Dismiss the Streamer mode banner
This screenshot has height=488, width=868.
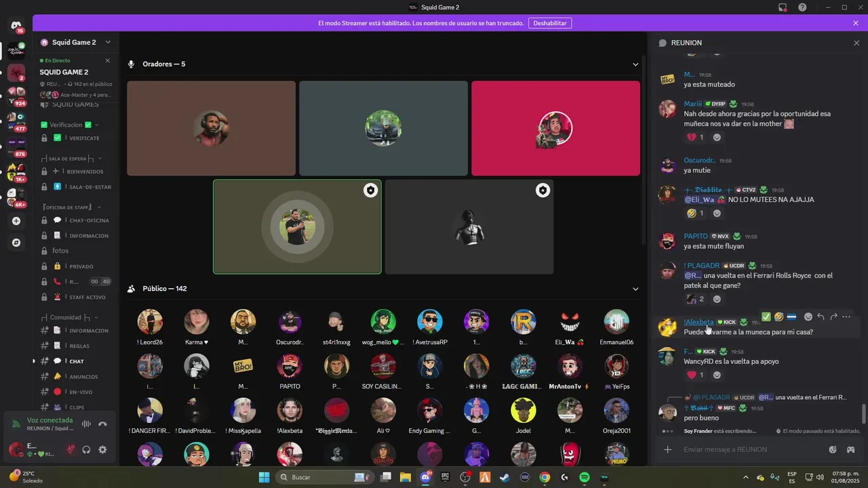coord(856,23)
